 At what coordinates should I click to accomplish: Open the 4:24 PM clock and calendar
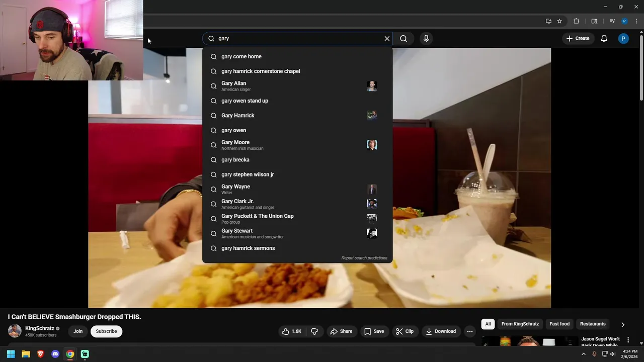tap(630, 354)
